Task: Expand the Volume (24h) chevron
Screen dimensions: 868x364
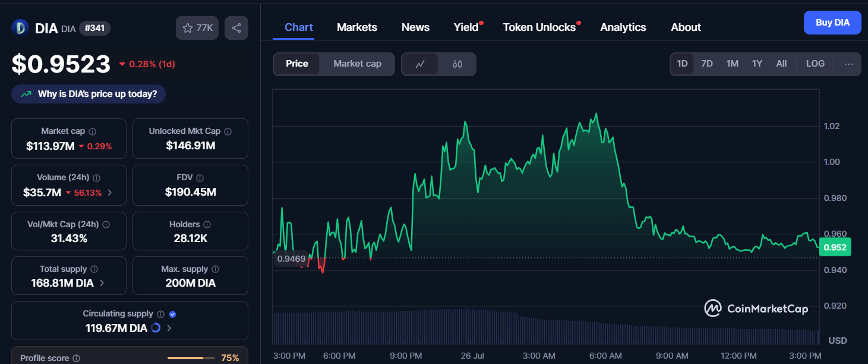Action: (x=109, y=193)
